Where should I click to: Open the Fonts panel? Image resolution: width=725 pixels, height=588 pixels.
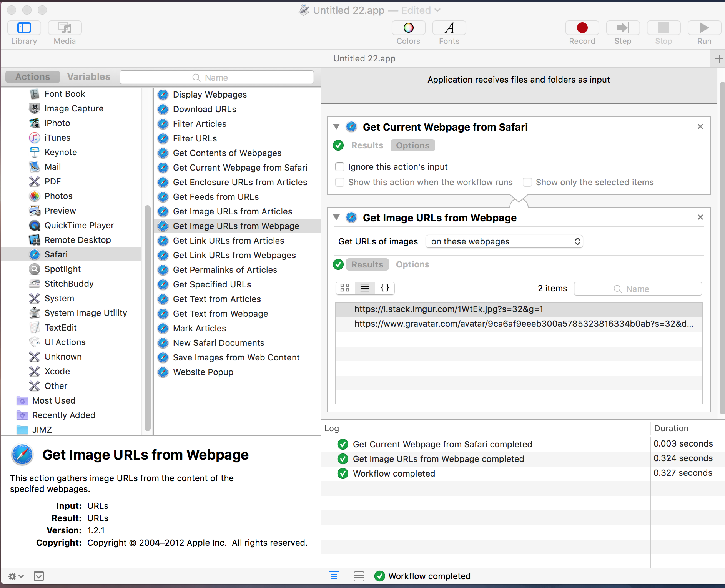click(x=449, y=28)
